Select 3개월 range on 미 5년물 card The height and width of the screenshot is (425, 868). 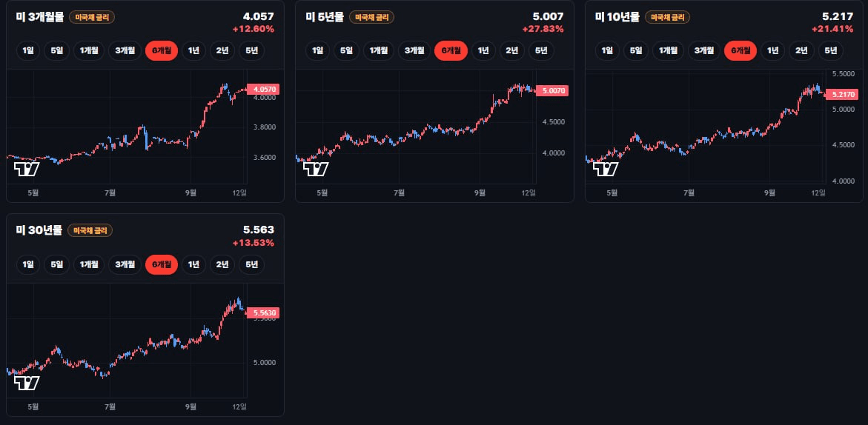click(x=414, y=51)
